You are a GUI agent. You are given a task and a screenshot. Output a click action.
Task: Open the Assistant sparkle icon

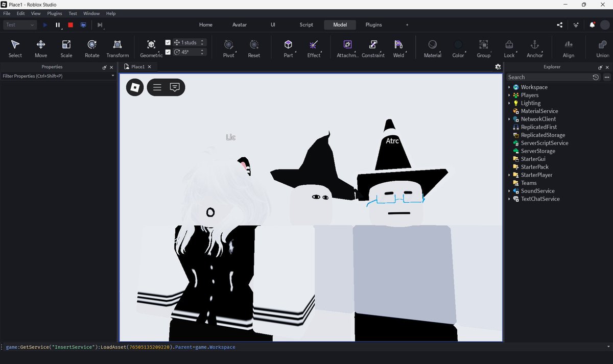576,25
